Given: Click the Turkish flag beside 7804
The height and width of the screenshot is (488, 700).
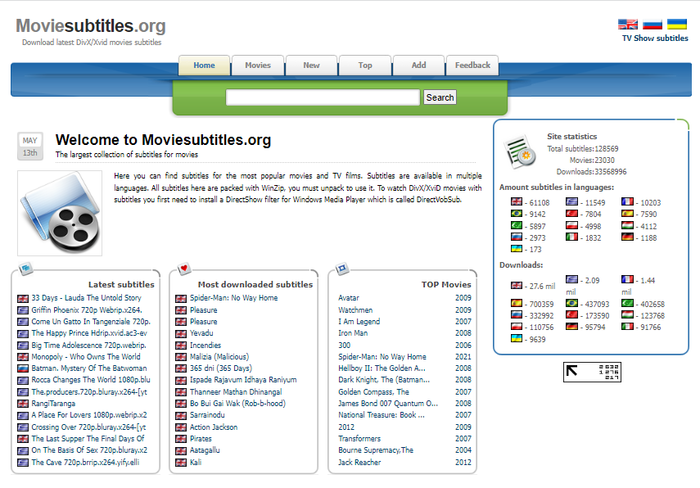Looking at the screenshot, I should (572, 213).
